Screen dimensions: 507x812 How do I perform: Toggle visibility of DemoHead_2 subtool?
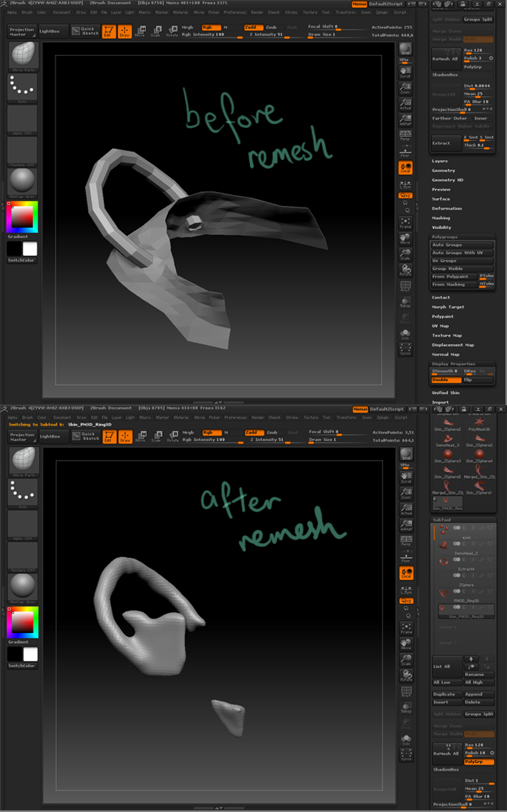pos(457,543)
